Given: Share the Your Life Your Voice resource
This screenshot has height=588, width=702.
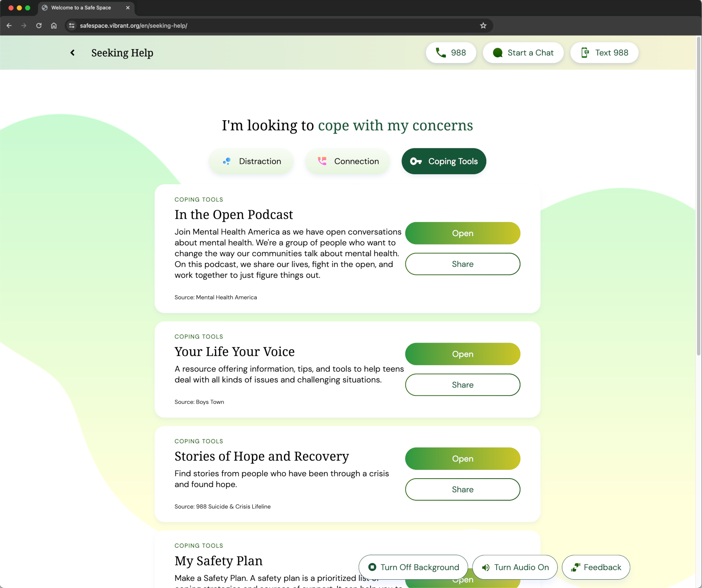Looking at the screenshot, I should (x=462, y=385).
